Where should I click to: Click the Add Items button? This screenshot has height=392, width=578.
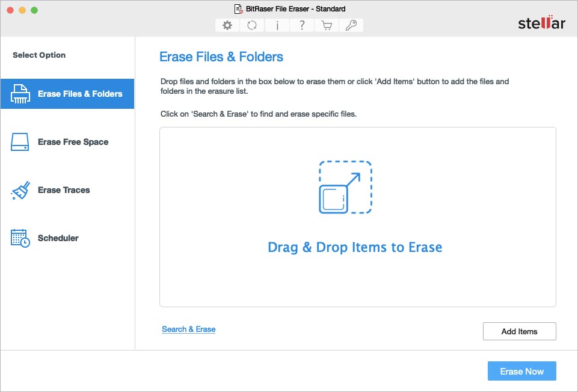pyautogui.click(x=520, y=331)
